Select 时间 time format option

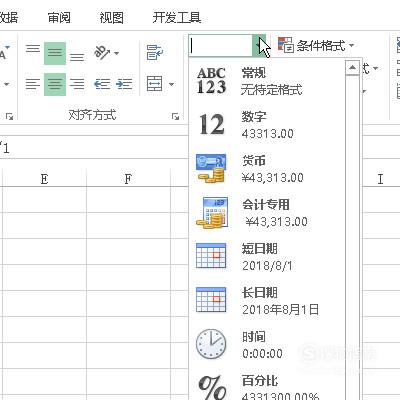267,345
